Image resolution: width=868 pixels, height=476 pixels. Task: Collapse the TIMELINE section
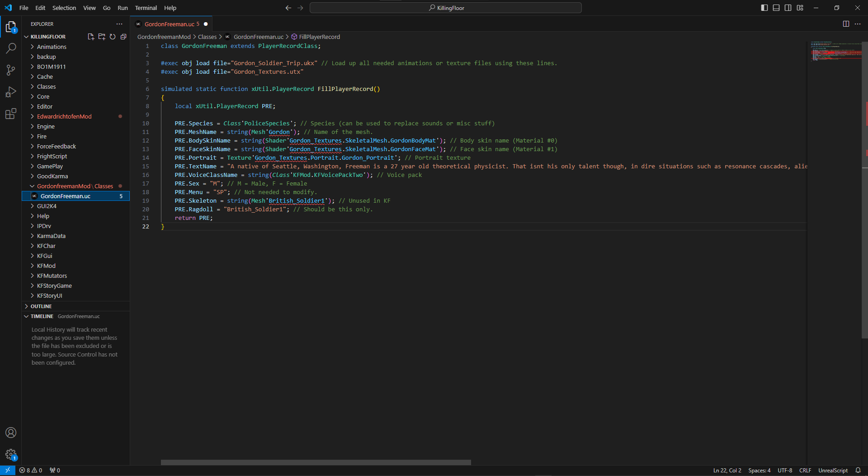75,316
